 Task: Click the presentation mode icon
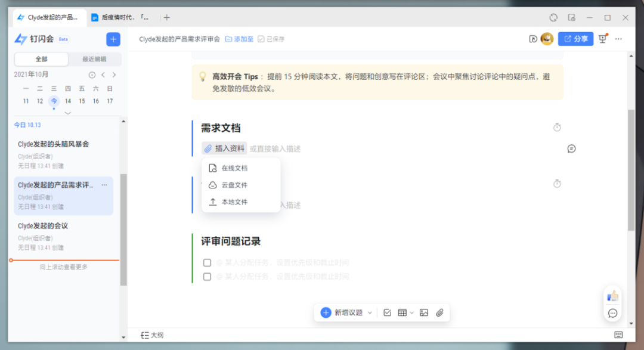point(602,39)
